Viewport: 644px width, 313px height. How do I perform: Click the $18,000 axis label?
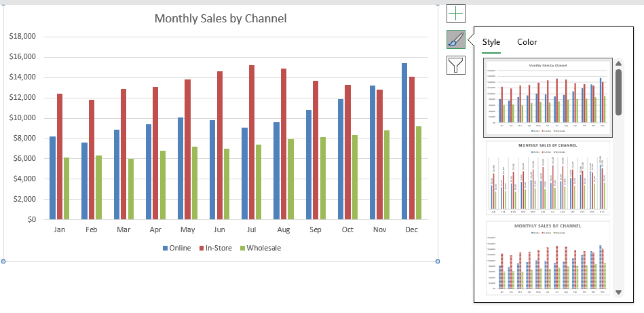tap(22, 37)
